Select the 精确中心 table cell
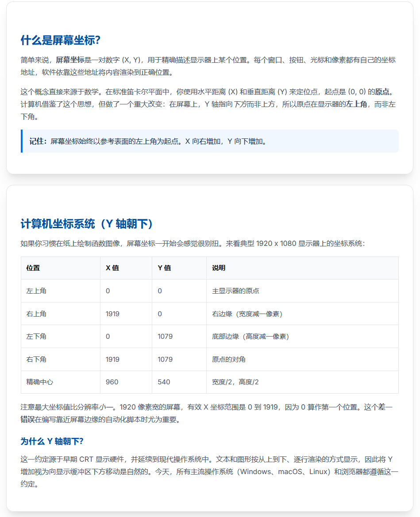Viewport: 420px width, 517px height. tap(60, 382)
